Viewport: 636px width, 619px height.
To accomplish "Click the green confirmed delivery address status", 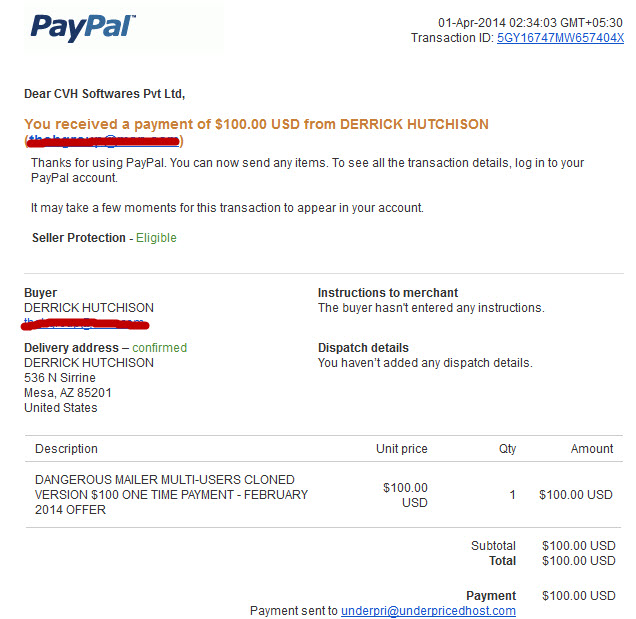I will (x=159, y=348).
